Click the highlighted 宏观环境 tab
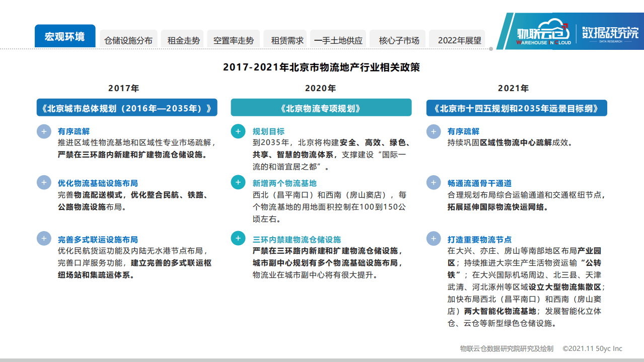644x362 pixels. [x=64, y=36]
